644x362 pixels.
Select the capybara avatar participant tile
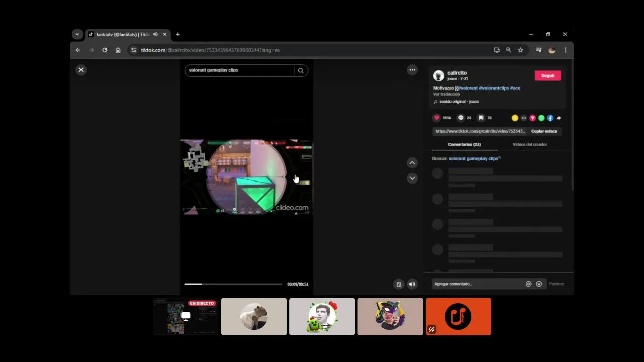(254, 316)
